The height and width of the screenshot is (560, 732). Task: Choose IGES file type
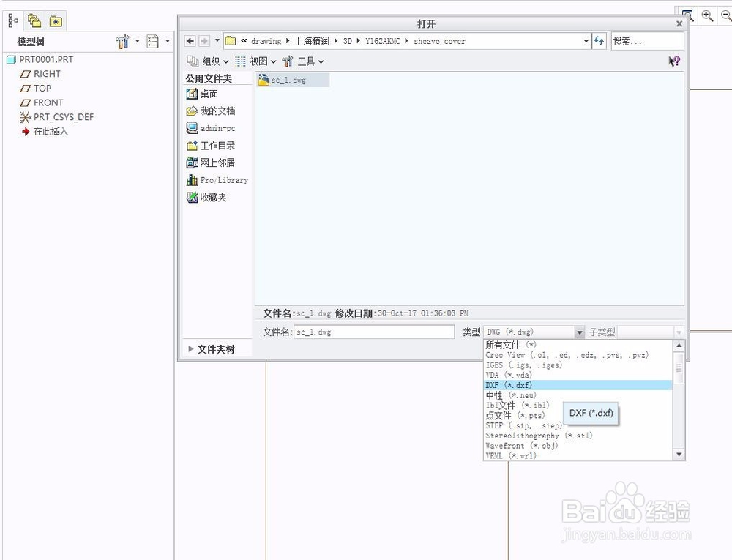pyautogui.click(x=578, y=365)
